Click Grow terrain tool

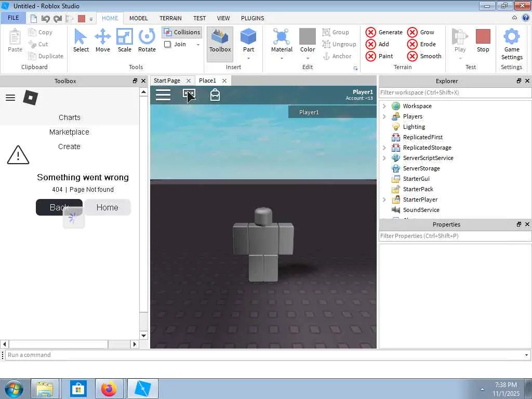[421, 32]
